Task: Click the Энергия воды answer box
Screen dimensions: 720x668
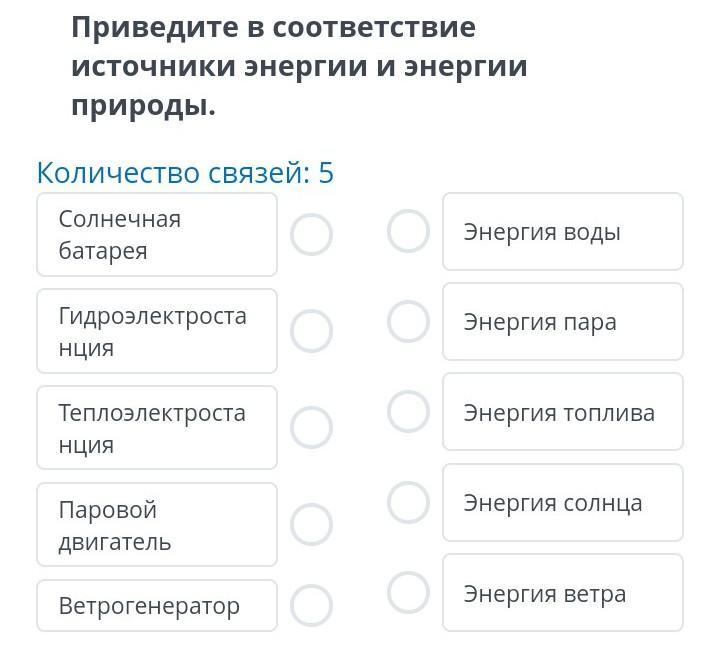Action: click(562, 232)
